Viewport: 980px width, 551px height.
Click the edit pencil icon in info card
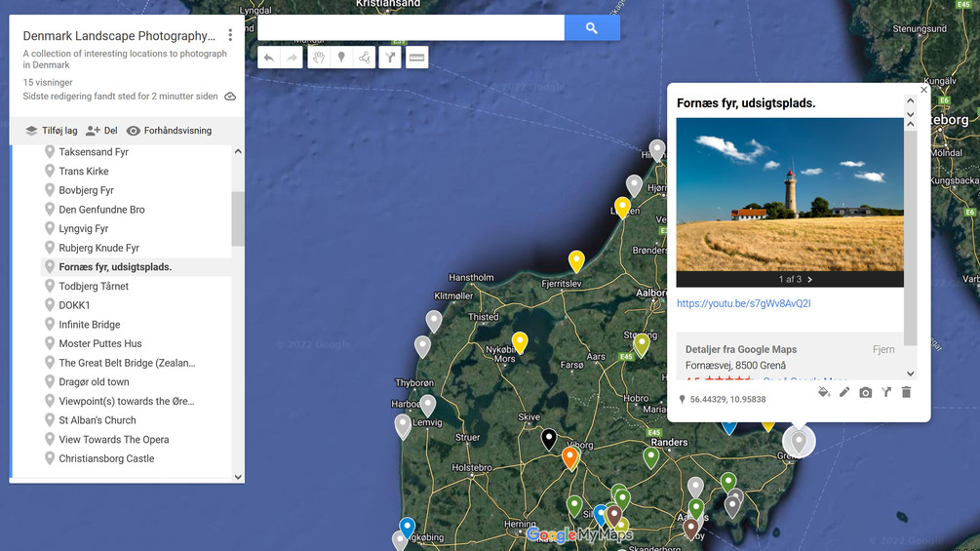click(844, 392)
